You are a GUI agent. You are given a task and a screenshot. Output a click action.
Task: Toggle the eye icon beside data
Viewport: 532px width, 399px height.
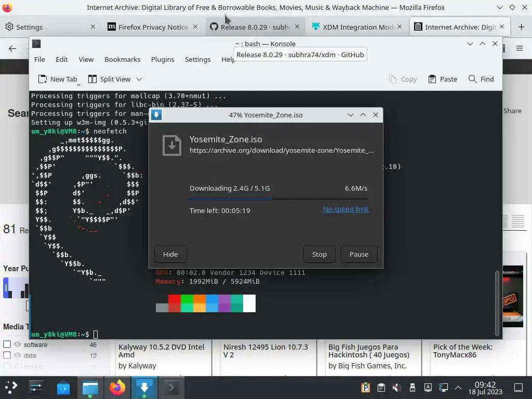(x=17, y=355)
